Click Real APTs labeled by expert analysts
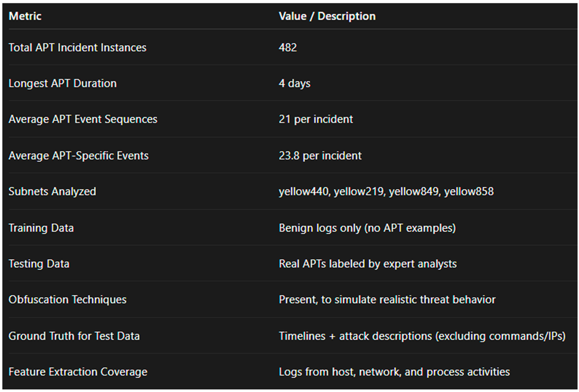 click(367, 264)
